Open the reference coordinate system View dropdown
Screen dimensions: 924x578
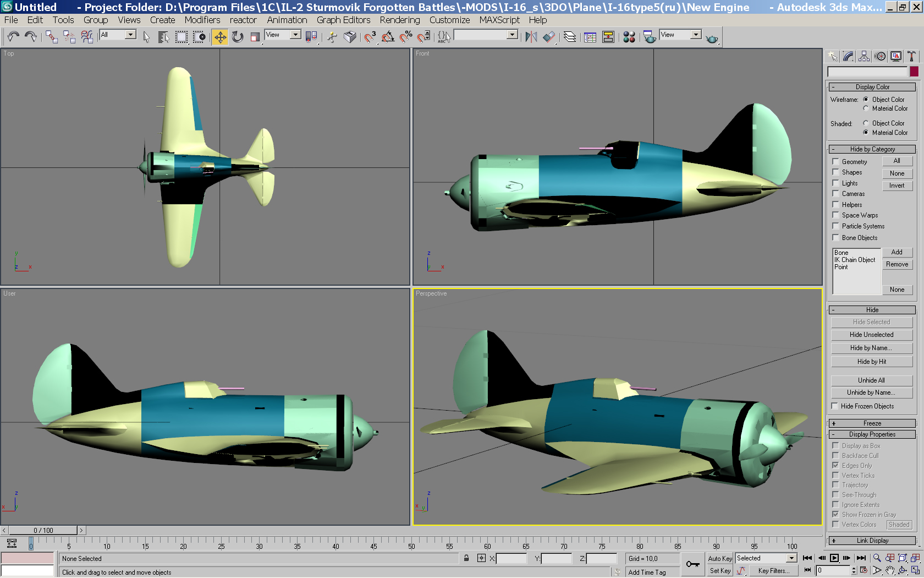point(295,35)
